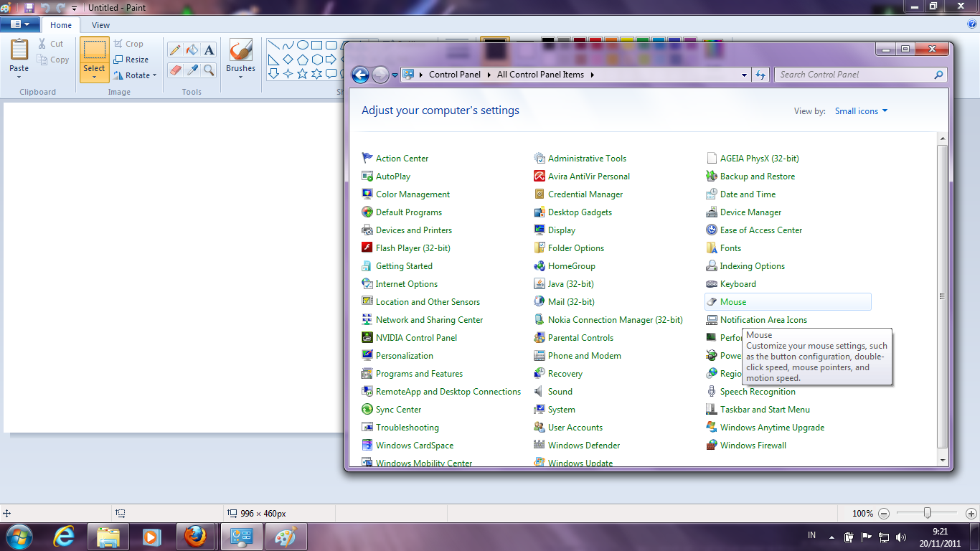Click the Avira AntiVir Personal icon
Image resolution: width=980 pixels, height=551 pixels.
(x=540, y=176)
